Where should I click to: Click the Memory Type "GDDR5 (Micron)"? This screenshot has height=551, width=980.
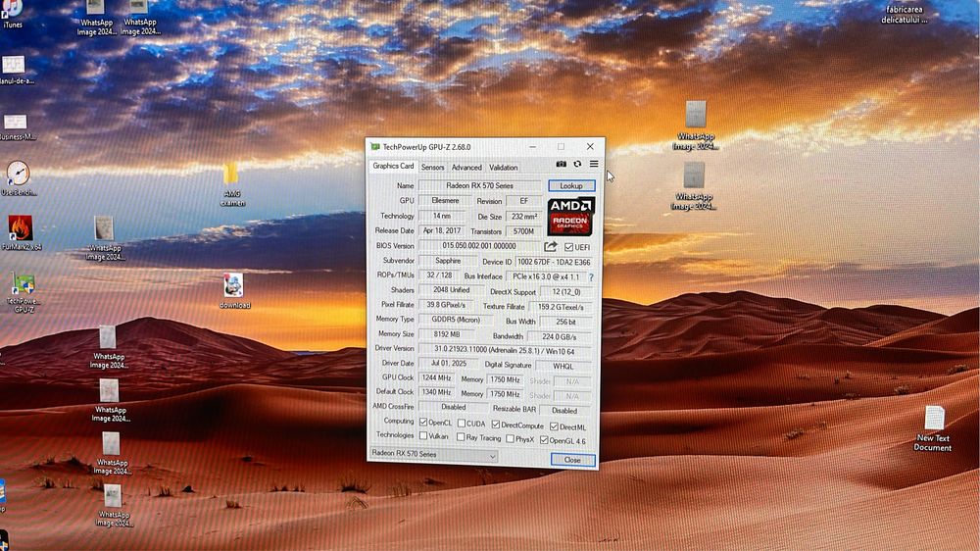point(456,320)
